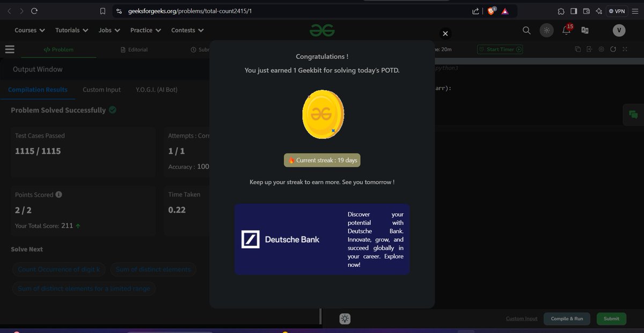This screenshot has width=644, height=333.
Task: Click the editor exit/import icon
Action: coord(589,49)
